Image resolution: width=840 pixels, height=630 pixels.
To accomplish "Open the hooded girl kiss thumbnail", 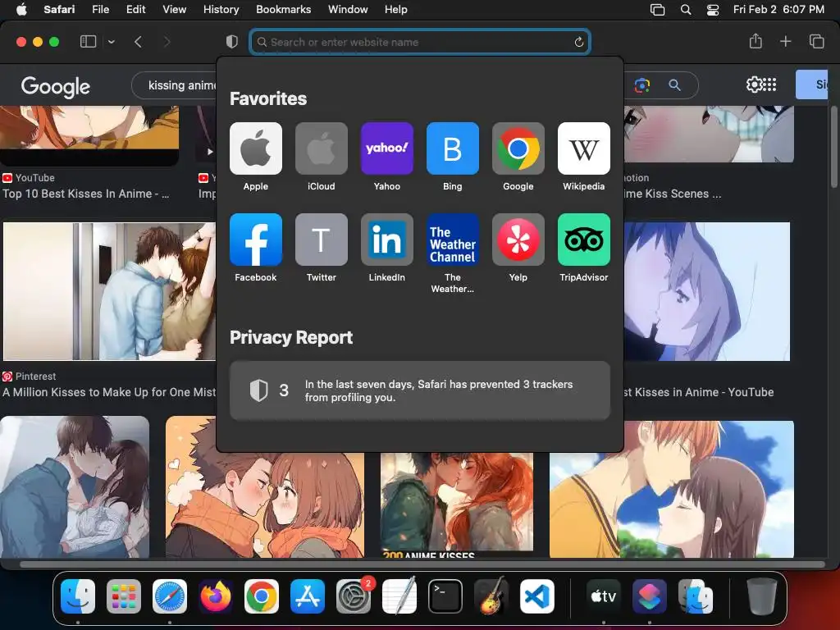I will coord(706,291).
